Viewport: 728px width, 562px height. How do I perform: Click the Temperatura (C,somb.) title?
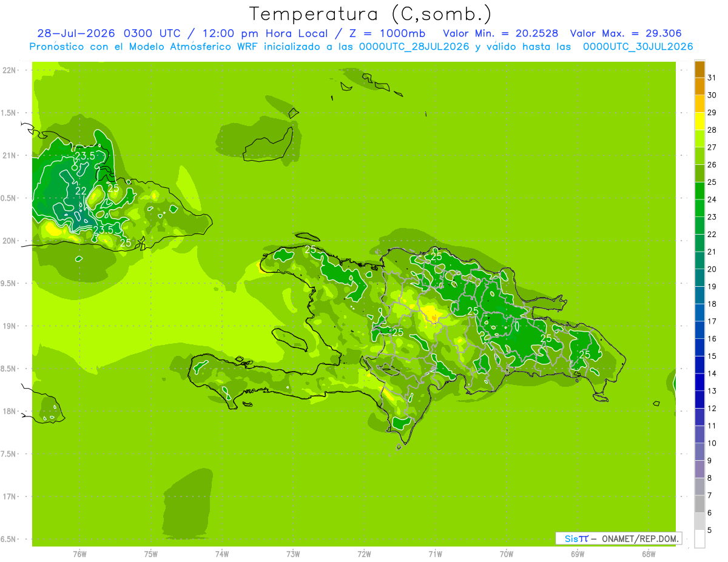(370, 14)
